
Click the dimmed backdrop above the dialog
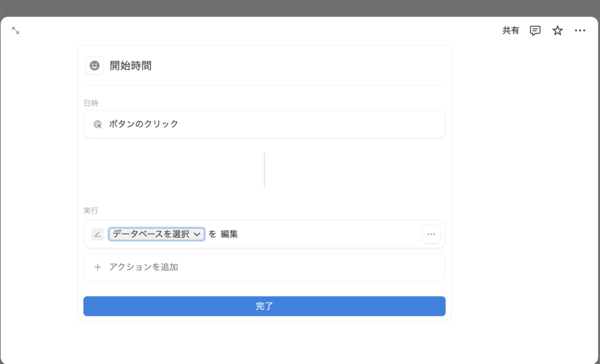coord(300,8)
